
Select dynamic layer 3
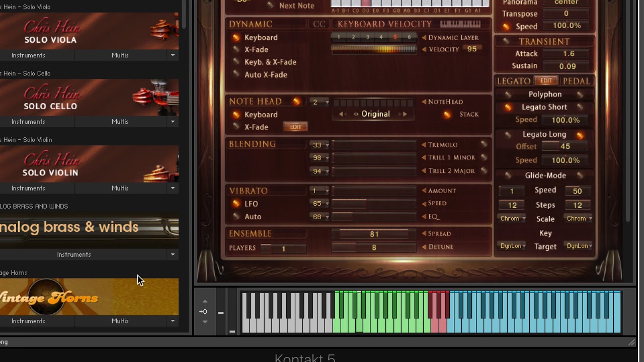point(367,37)
